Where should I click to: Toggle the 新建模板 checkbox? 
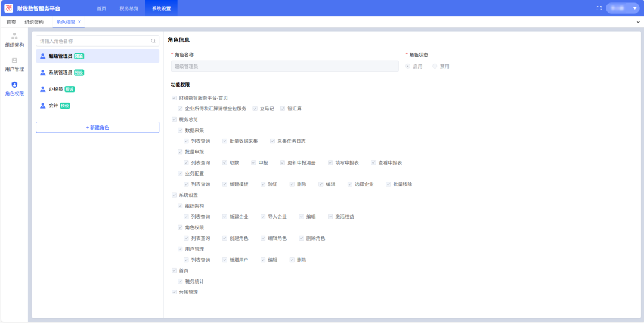pos(224,184)
